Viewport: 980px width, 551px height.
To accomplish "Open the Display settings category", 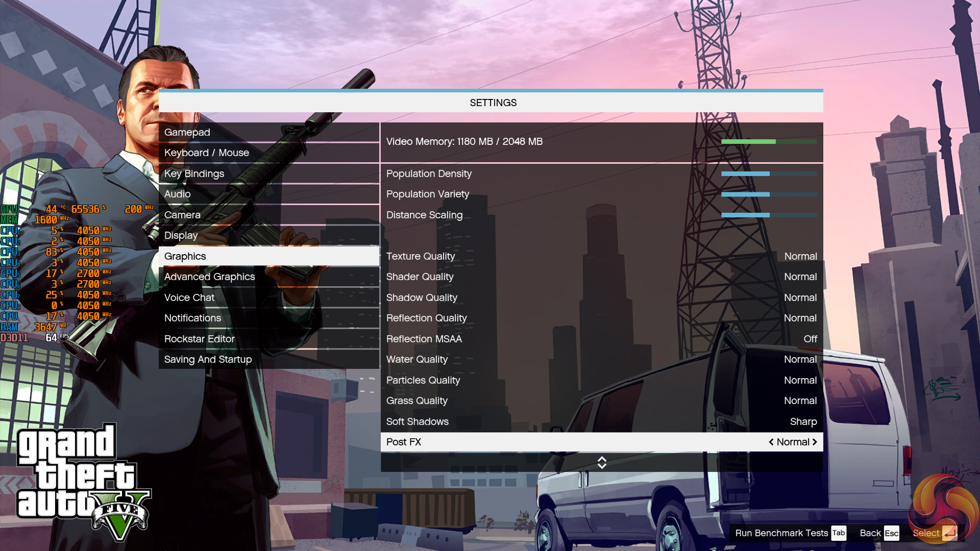I will point(181,235).
